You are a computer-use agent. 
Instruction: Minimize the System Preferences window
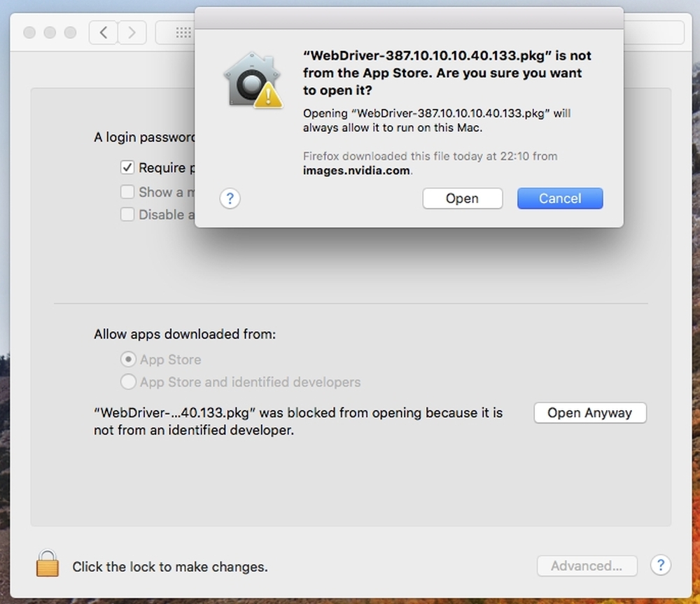(50, 32)
